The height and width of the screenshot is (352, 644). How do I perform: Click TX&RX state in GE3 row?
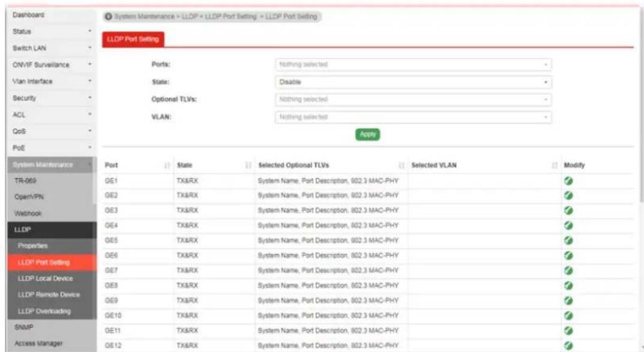coord(187,210)
